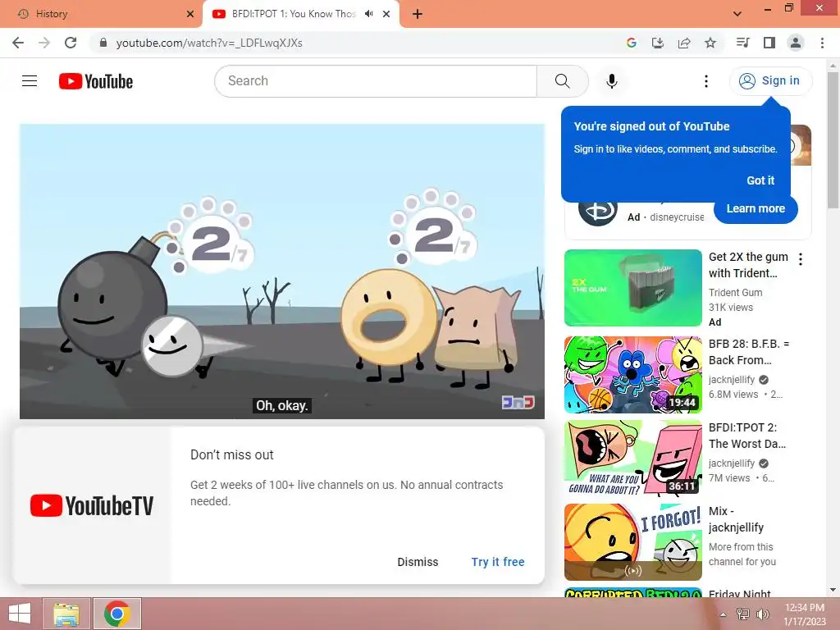Bookmark this tab with star icon
The height and width of the screenshot is (630, 840).
(710, 43)
